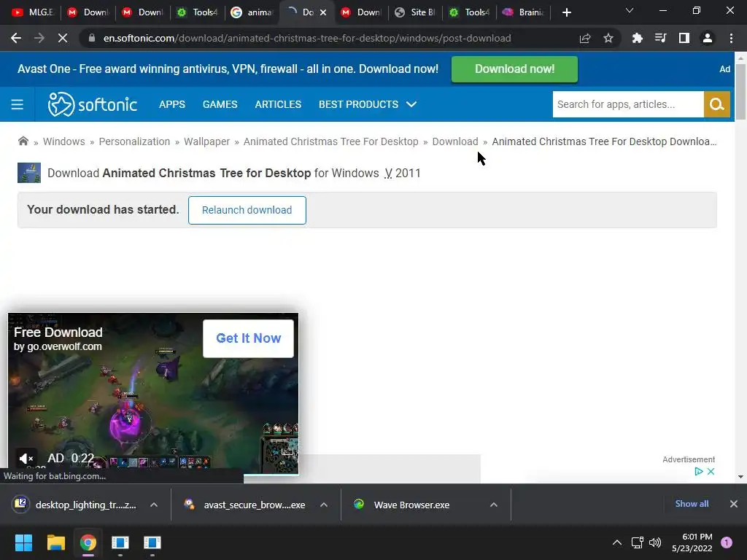
Task: Open the Wallpaper breadcrumb link
Action: coord(206,141)
